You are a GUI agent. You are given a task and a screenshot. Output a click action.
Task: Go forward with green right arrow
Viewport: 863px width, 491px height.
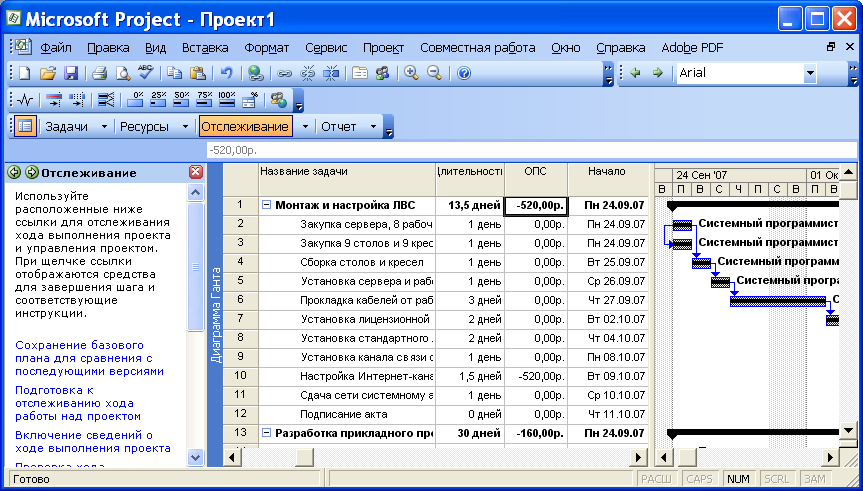658,73
